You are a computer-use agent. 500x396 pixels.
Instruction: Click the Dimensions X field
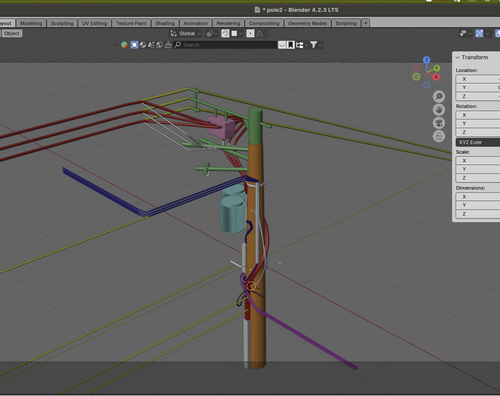[x=478, y=197]
